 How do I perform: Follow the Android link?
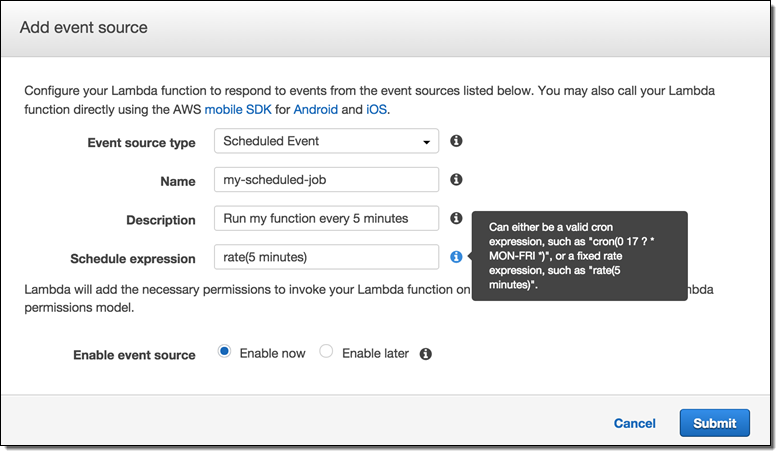315,109
